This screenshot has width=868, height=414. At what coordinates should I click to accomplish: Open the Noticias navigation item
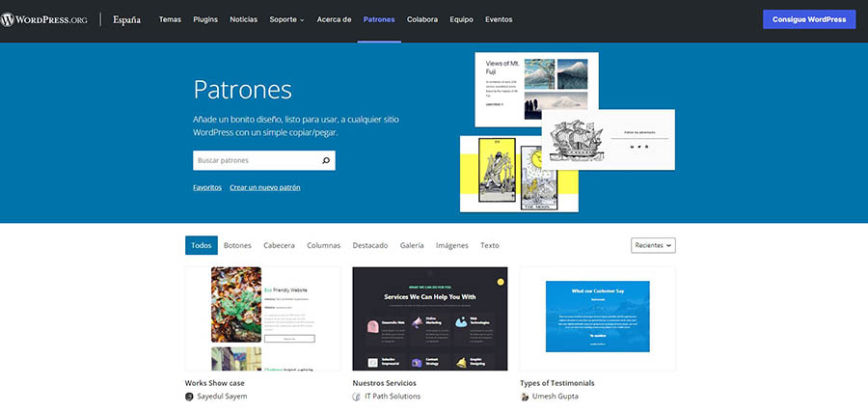click(243, 19)
